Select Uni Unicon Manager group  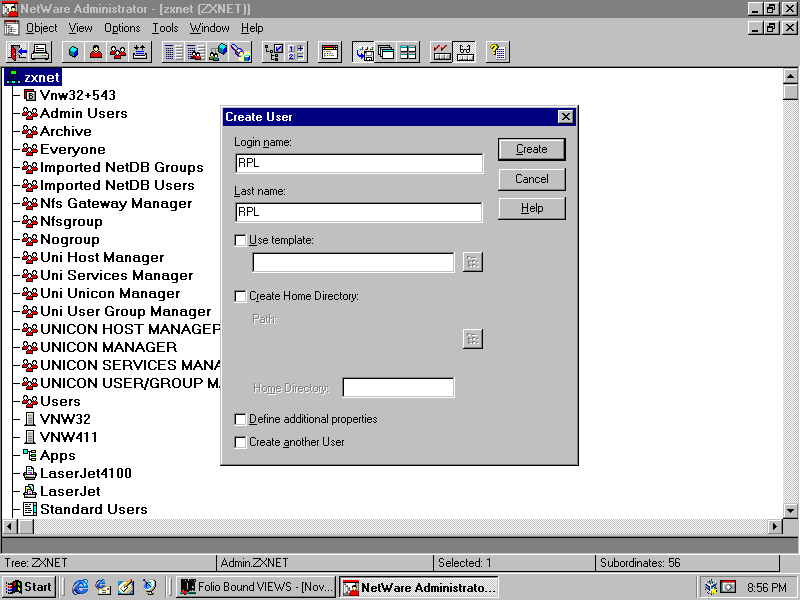coord(102,293)
